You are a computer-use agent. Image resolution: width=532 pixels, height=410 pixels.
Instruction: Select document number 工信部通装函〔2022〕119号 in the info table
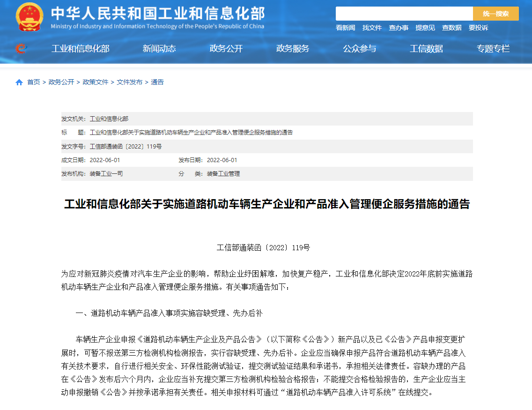click(126, 146)
